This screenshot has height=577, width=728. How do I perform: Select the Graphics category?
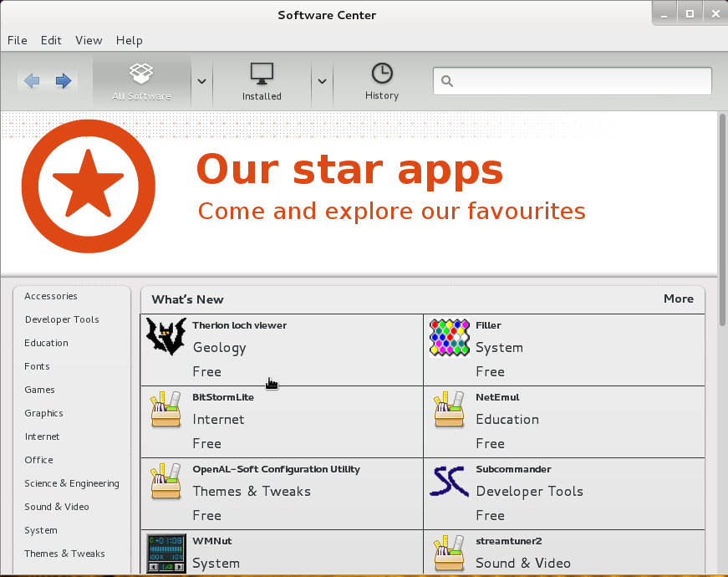43,413
